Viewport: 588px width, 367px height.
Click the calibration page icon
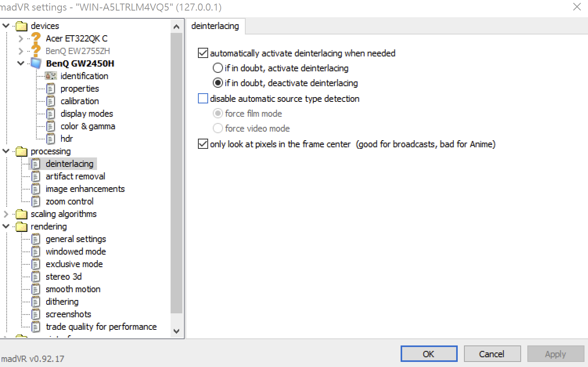[50, 101]
